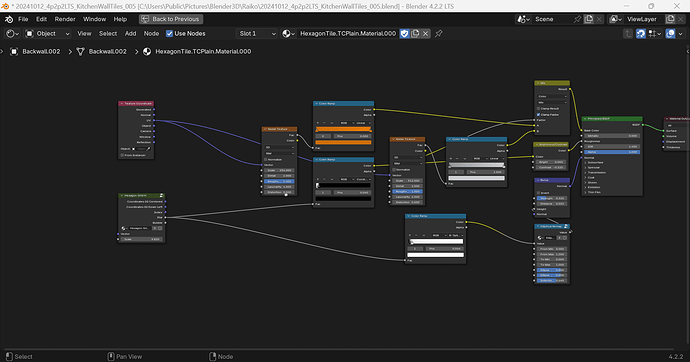Click node group icon on Elliptical Remap header
690x362 pixels.
coord(566,227)
